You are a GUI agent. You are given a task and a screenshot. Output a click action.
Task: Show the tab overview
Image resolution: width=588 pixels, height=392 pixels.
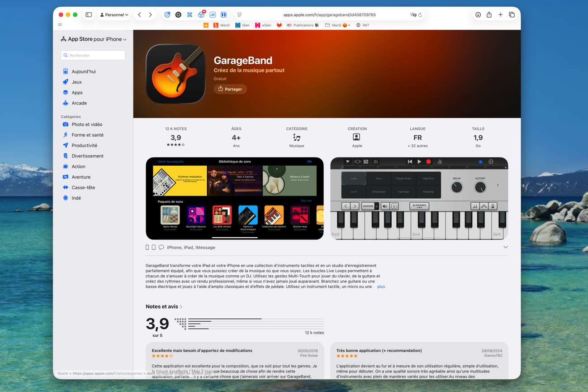pos(512,15)
